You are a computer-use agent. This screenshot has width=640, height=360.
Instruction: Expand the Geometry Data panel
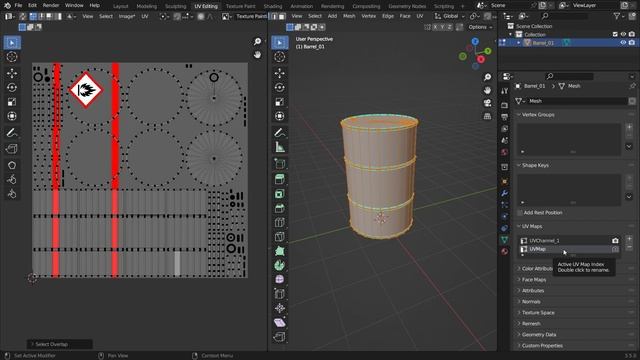click(x=538, y=335)
